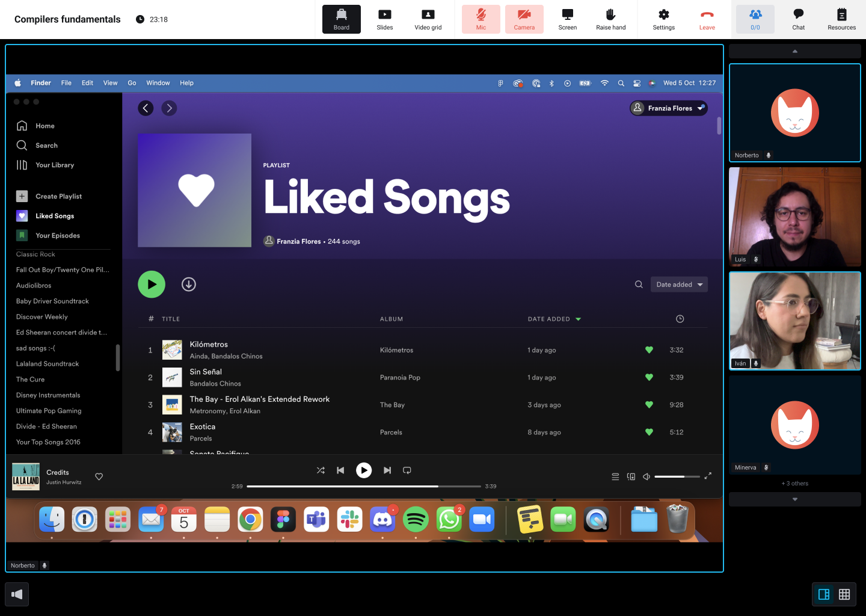Open the Baby Driver Soundtrack playlist

52,301
